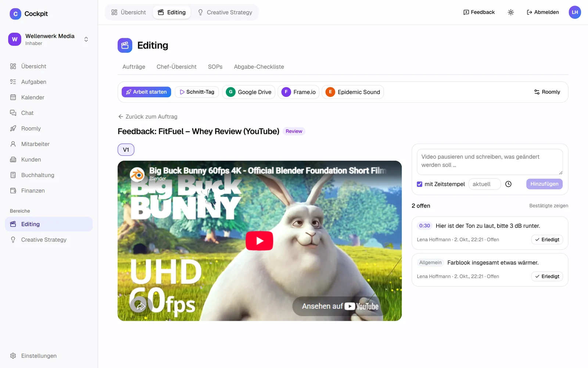Screen dimensions: 588x368
Task: Open the LH user avatar menu
Action: pyautogui.click(x=575, y=12)
